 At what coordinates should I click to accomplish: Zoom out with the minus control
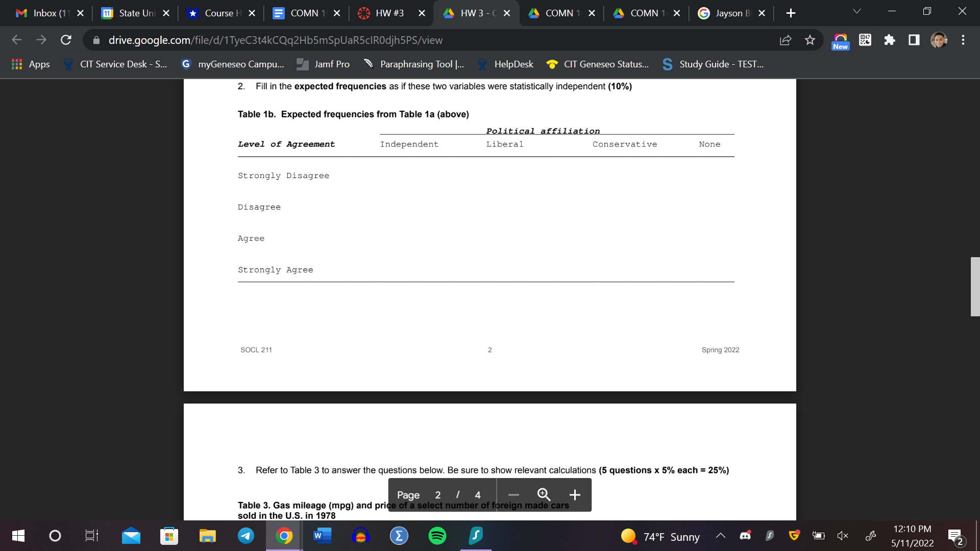(513, 494)
